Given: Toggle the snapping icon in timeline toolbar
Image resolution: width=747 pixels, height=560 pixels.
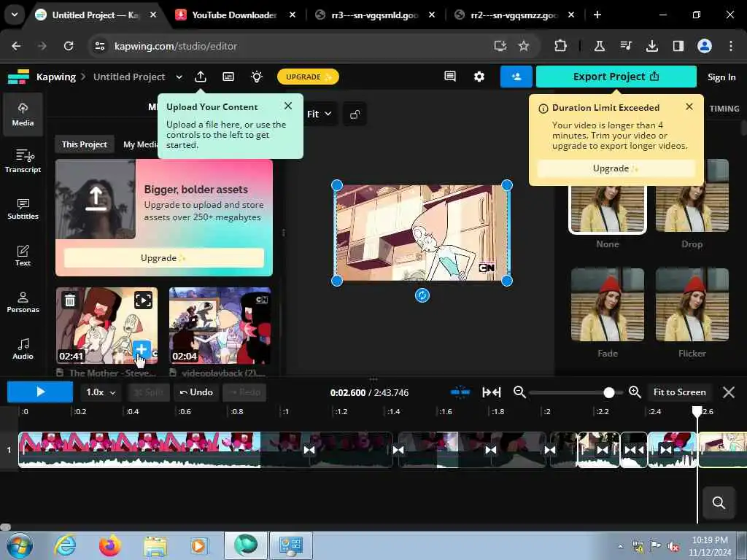Looking at the screenshot, I should coord(460,392).
